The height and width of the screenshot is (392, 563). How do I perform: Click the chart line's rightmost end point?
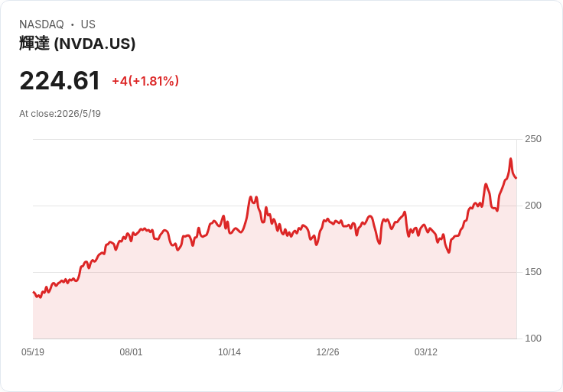point(516,178)
